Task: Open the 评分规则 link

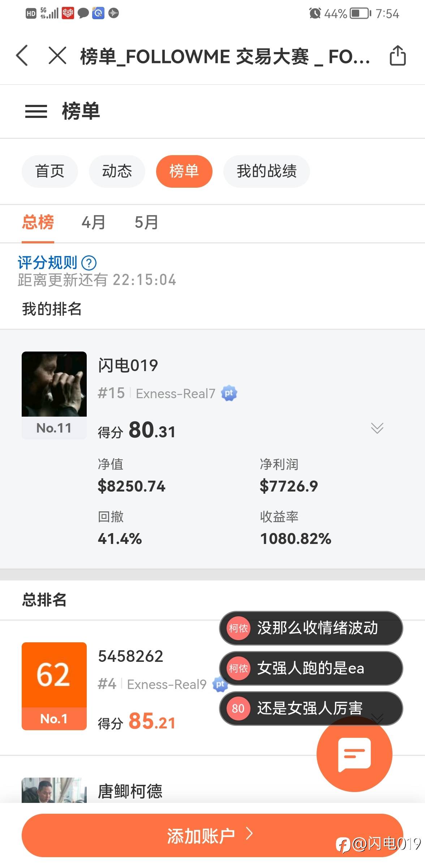Action: tap(47, 263)
